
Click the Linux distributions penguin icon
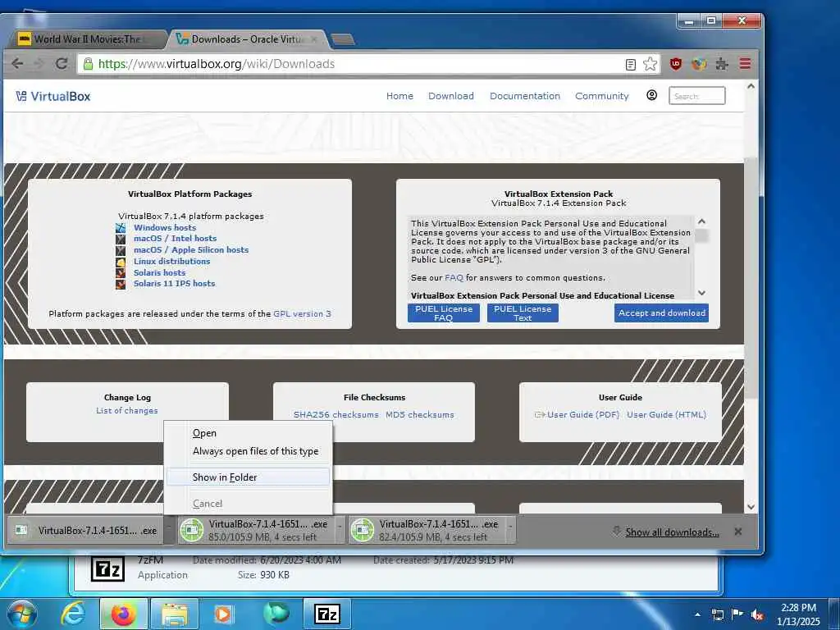coord(121,262)
